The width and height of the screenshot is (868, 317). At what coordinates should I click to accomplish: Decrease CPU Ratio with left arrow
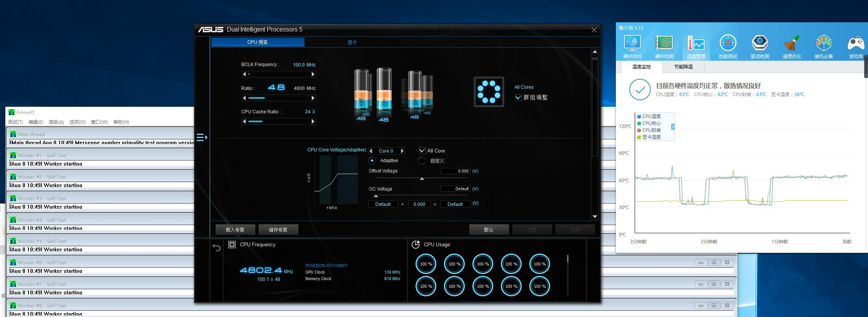244,98
